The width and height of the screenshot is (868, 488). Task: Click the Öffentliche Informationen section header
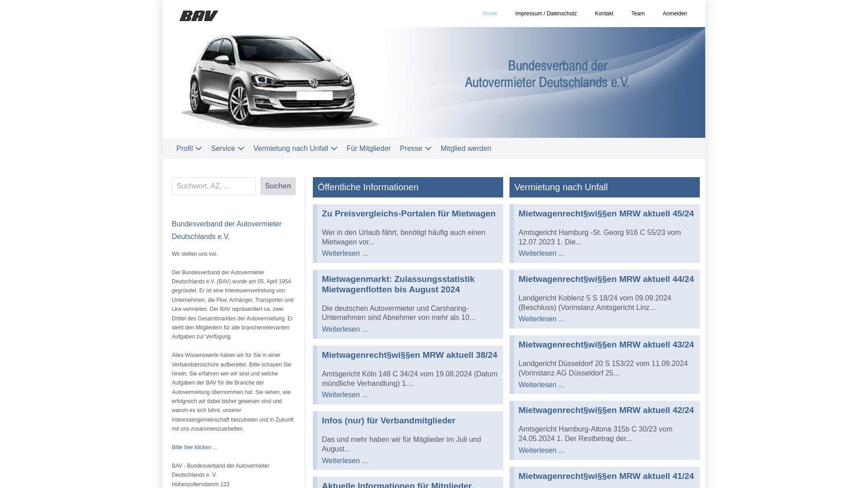click(x=408, y=187)
